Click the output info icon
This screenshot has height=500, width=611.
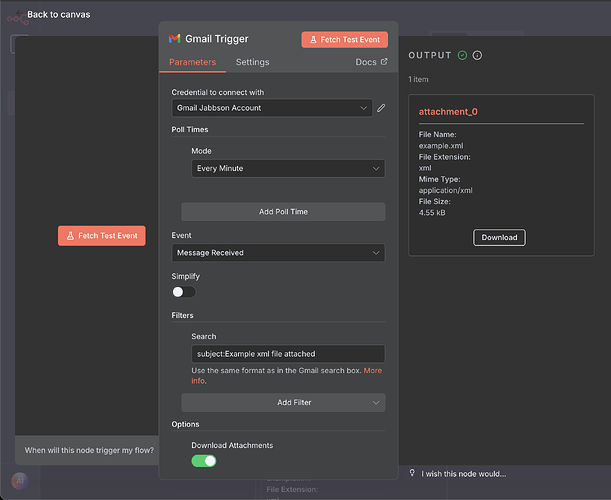(477, 55)
